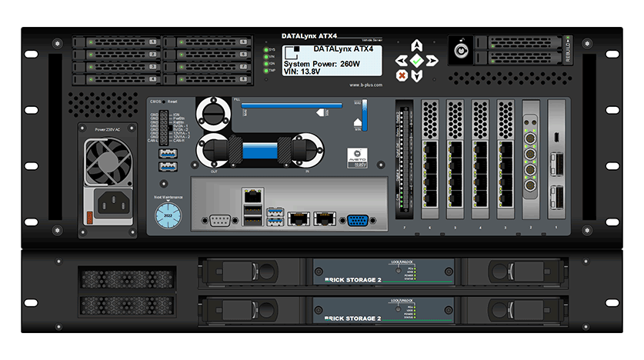Toggle the upper Brick Storage 2 lock/unlock button
Image resolution: width=644 pixels, height=360 pixels.
[x=398, y=270]
